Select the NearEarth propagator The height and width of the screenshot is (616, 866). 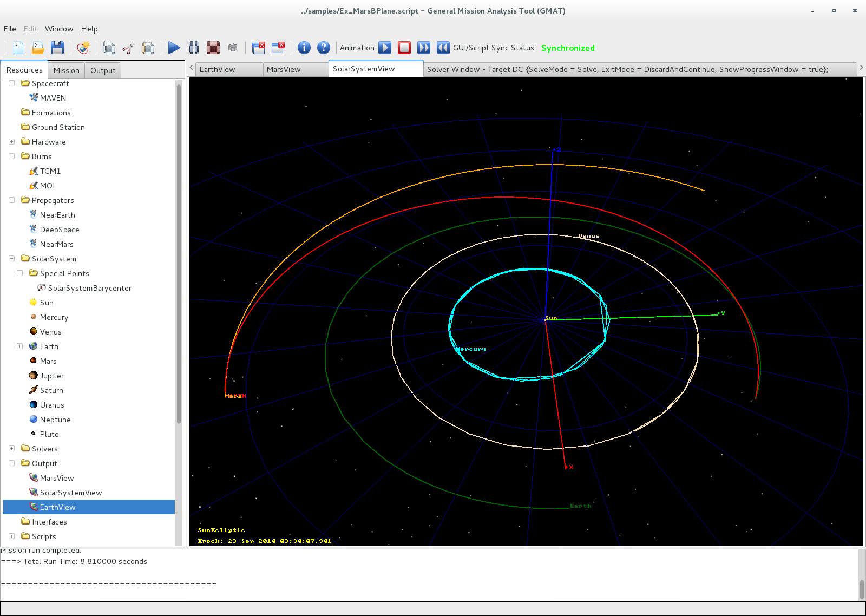[x=57, y=215]
